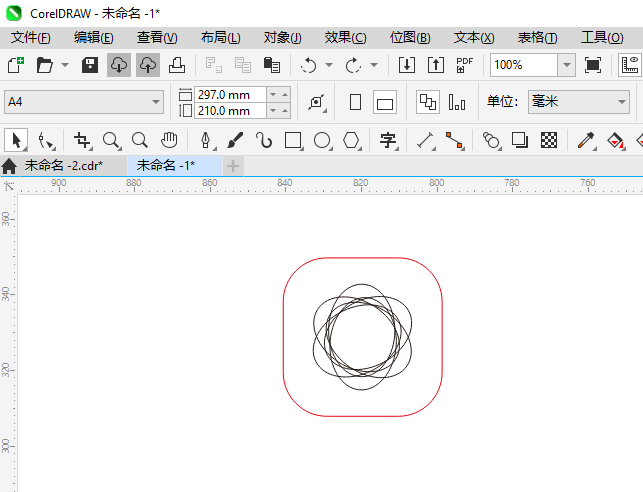Click the page width stepper arrows
Image resolution: width=643 pixels, height=492 pixels.
(x=279, y=95)
